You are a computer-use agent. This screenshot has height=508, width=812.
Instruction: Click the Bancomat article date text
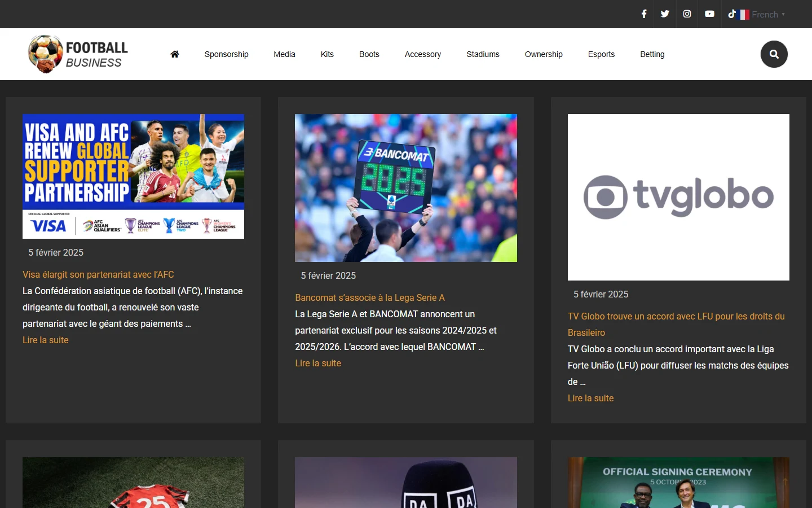[x=328, y=276]
